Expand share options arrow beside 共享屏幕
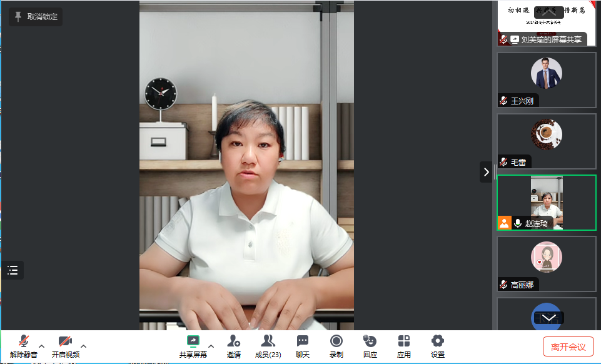601x364 pixels. (211, 346)
